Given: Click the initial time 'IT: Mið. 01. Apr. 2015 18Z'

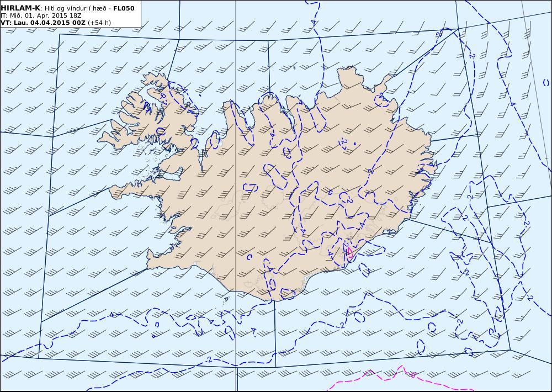Looking at the screenshot, I should 41,15.
